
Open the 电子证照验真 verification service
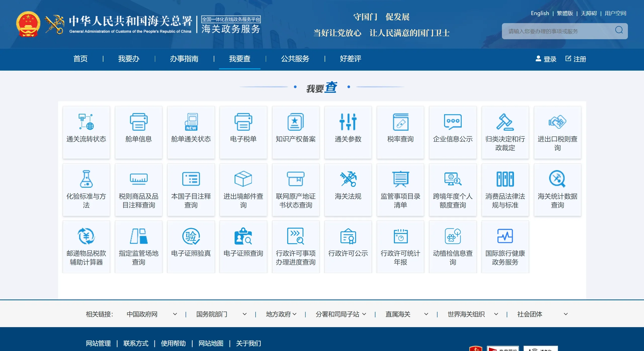click(191, 246)
